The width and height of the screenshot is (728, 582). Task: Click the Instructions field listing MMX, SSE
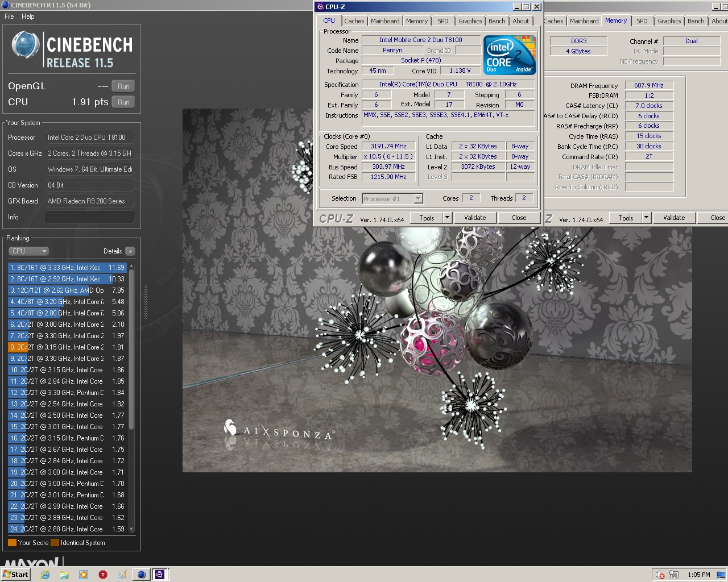click(x=448, y=118)
